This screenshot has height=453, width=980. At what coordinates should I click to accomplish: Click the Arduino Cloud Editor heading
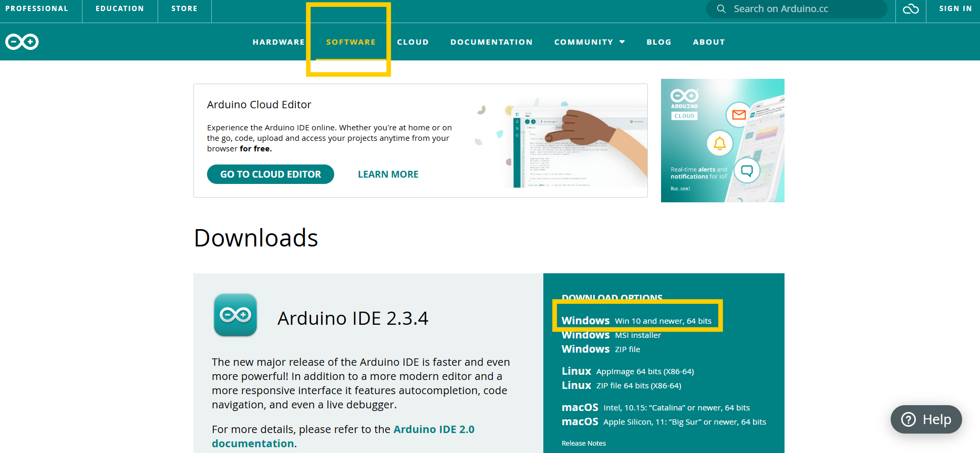[x=259, y=105]
